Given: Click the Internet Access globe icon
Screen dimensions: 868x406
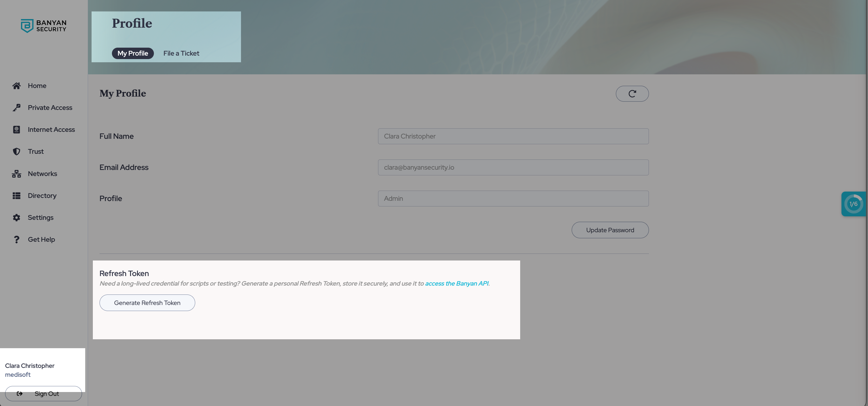Looking at the screenshot, I should tap(16, 130).
